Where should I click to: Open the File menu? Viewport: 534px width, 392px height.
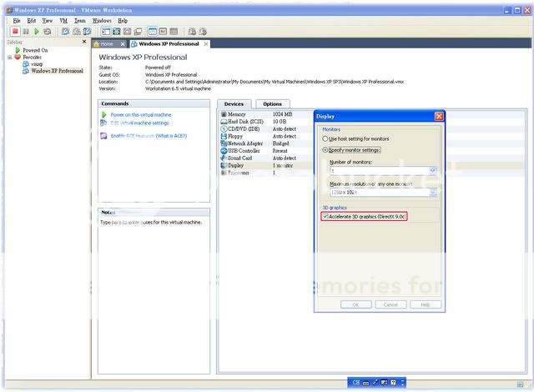[17, 21]
